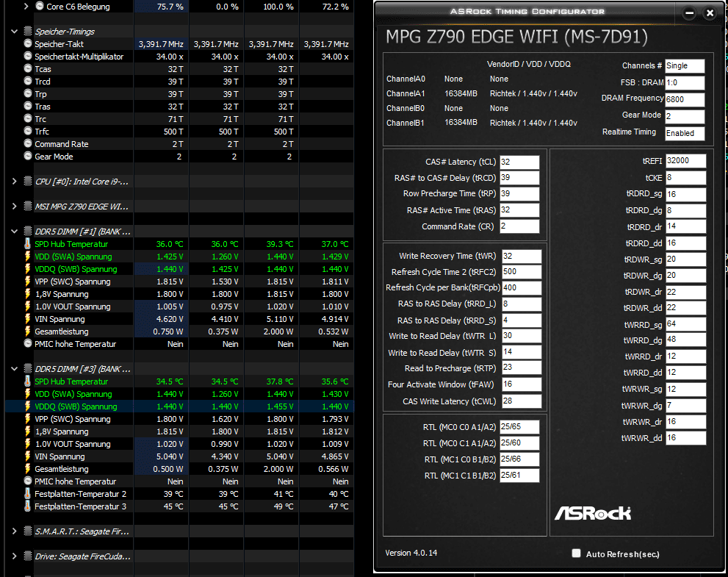Select the Trfc sensor icon

click(28, 132)
